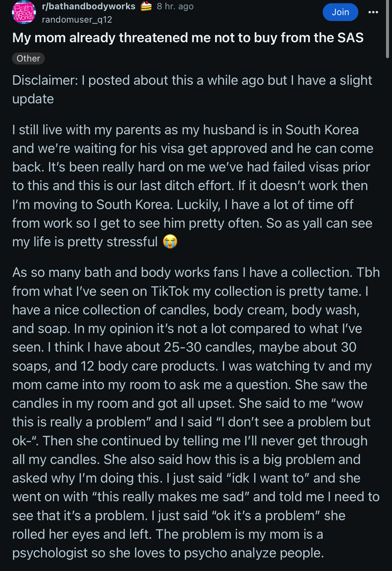Select the Disclaimer paragraph text

[x=192, y=90]
